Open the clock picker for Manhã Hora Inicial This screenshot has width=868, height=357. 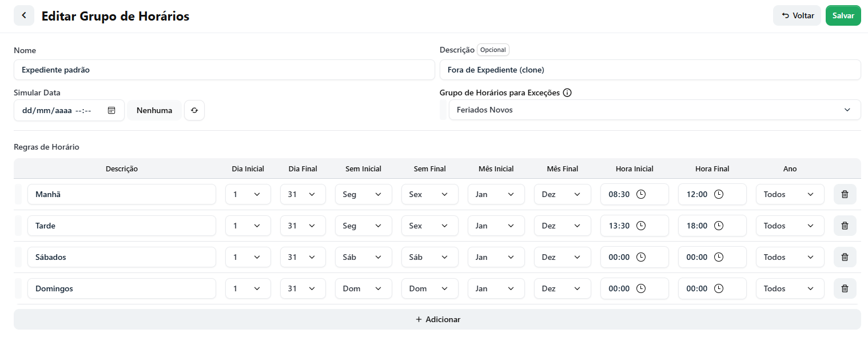coord(641,194)
